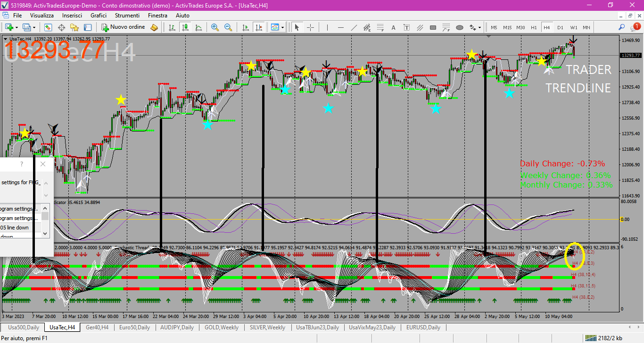
Task: Open the Inserisci menu
Action: [x=72, y=16]
